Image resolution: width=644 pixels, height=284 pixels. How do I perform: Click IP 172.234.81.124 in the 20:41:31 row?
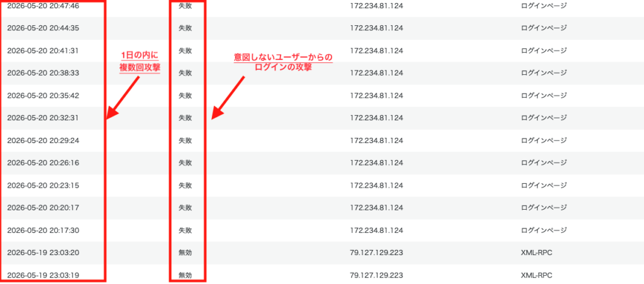pyautogui.click(x=376, y=50)
